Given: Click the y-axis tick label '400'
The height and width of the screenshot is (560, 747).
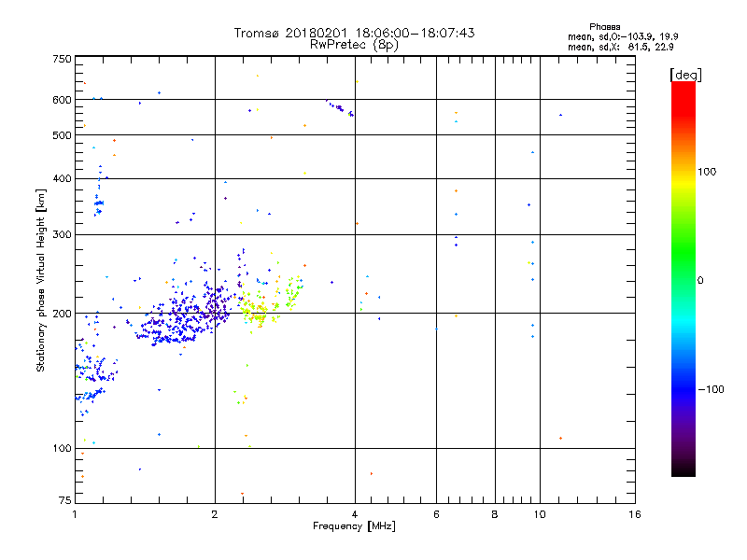Looking at the screenshot, I should pyautogui.click(x=62, y=179).
